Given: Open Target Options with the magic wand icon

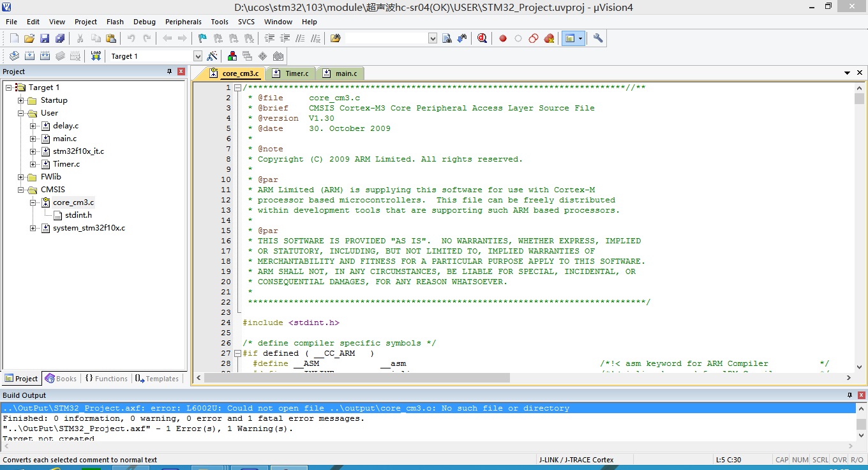Looking at the screenshot, I should point(212,56).
